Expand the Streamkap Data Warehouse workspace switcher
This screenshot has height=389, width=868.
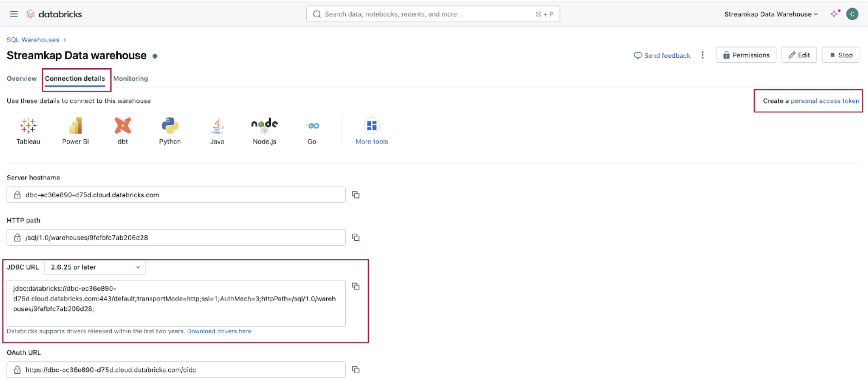[771, 14]
